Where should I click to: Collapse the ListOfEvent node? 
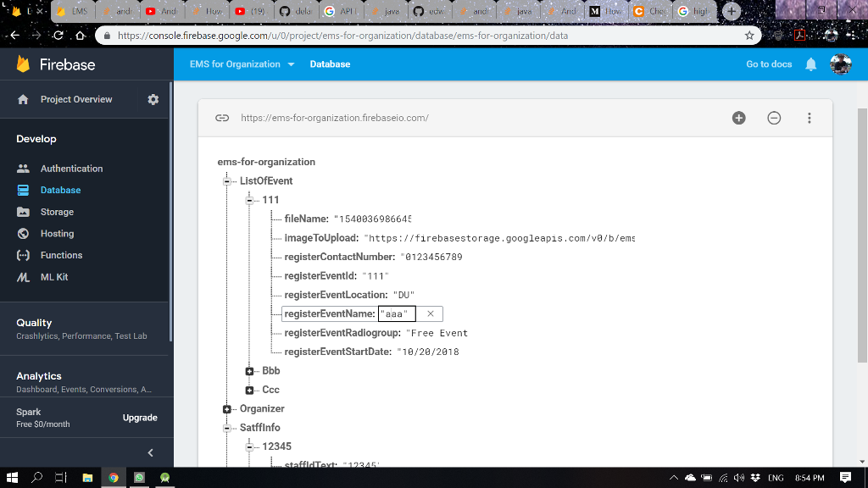pos(226,180)
